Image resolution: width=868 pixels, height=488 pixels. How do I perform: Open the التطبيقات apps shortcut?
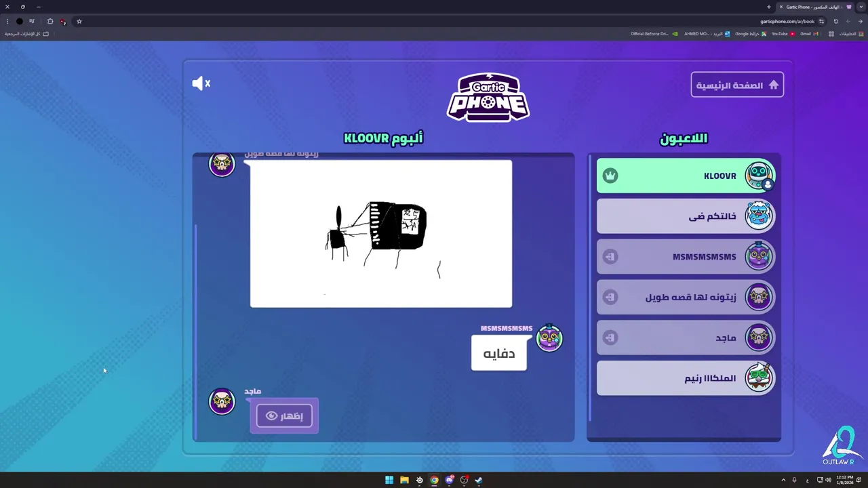click(x=851, y=34)
